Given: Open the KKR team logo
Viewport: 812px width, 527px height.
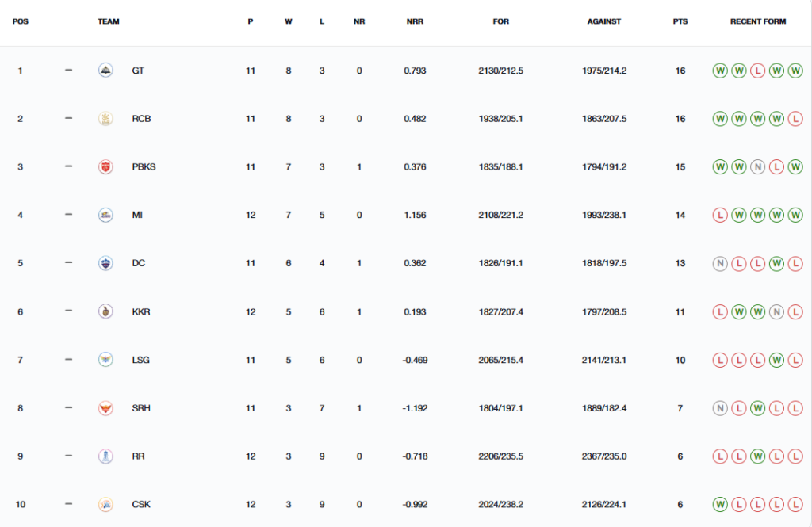Looking at the screenshot, I should tap(105, 311).
